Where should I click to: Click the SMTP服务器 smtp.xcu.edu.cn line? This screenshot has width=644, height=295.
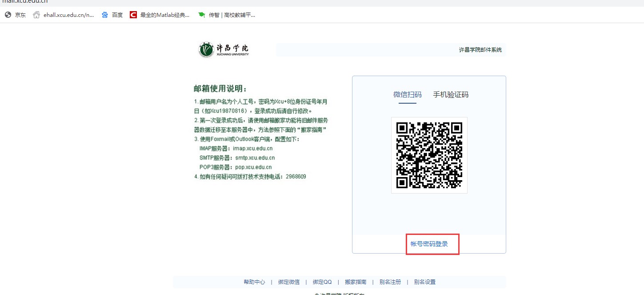(x=237, y=158)
